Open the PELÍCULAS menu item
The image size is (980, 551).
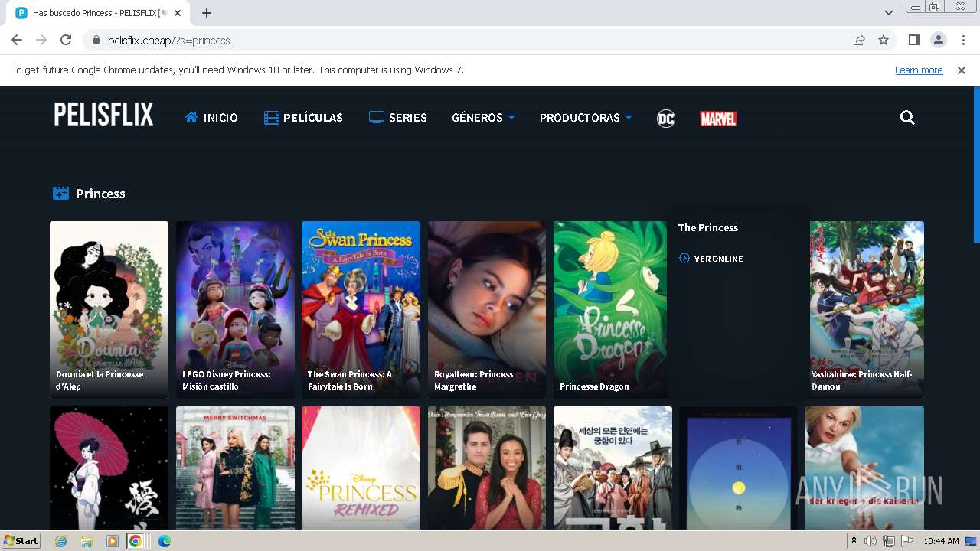point(303,118)
